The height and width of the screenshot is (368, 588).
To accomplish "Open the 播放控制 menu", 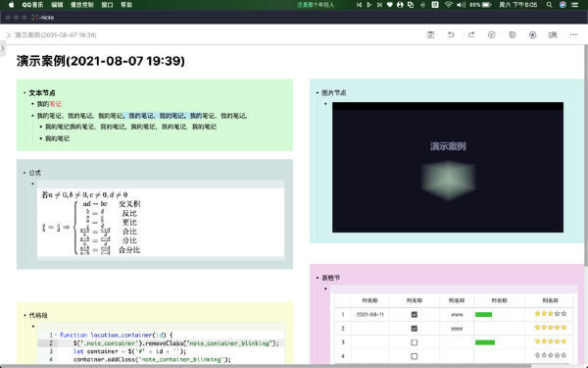I will coord(81,5).
